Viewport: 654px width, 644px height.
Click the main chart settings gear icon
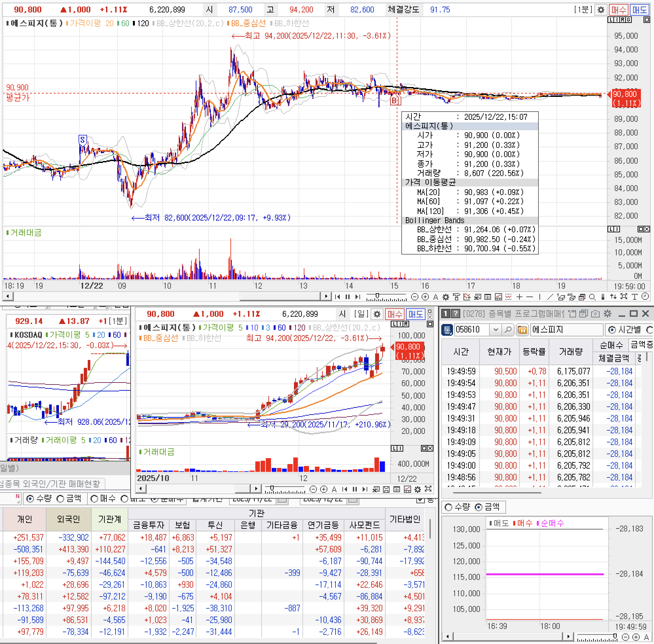[601, 10]
